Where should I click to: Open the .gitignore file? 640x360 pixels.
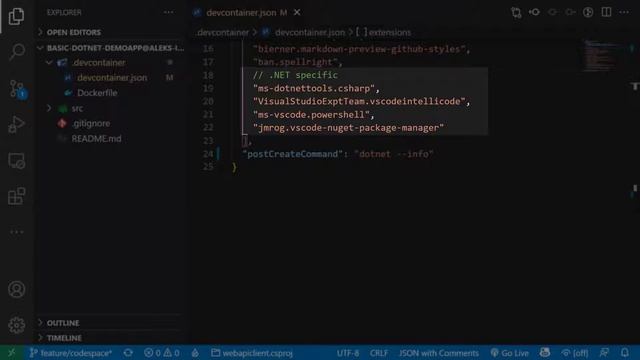[91, 123]
